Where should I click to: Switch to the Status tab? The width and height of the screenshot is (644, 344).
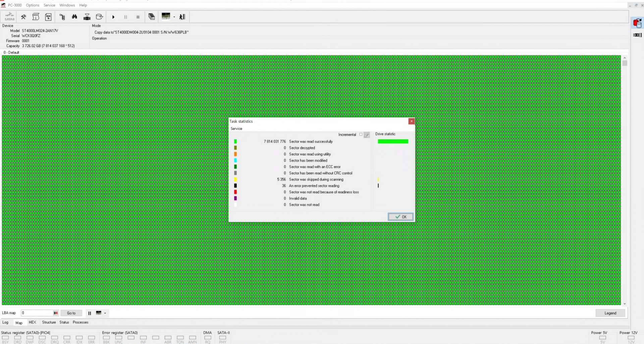(64, 322)
